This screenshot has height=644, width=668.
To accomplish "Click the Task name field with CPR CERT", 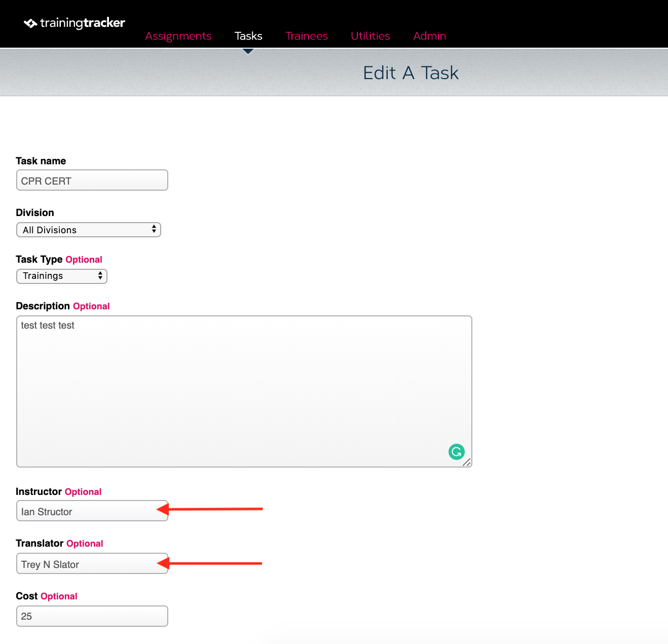I will coord(92,180).
